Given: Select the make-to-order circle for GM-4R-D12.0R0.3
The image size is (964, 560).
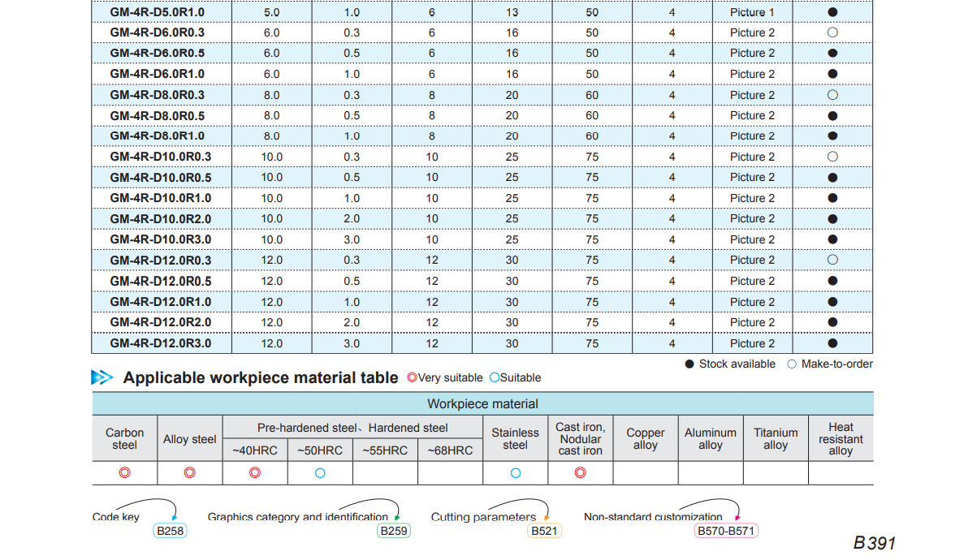Looking at the screenshot, I should coord(832,261).
